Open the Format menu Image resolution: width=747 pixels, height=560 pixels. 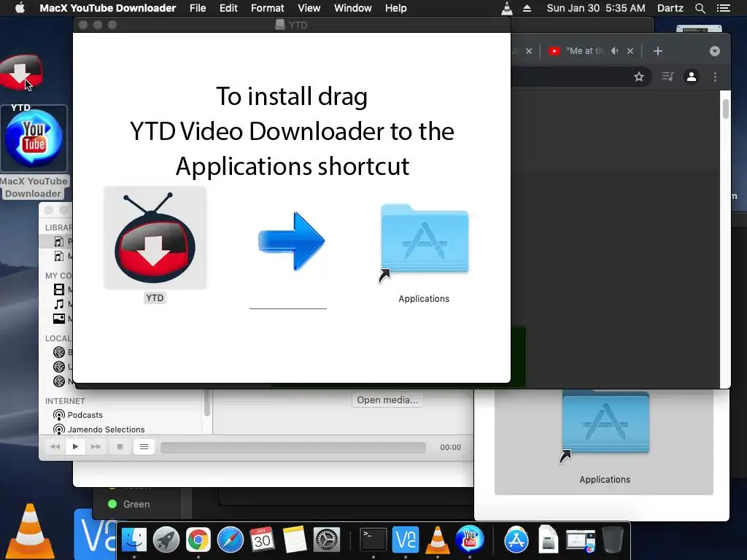(267, 8)
